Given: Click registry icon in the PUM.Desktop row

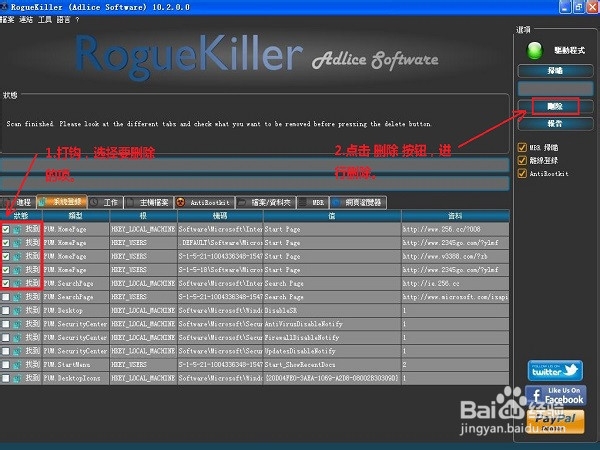Looking at the screenshot, I should click(x=17, y=311).
